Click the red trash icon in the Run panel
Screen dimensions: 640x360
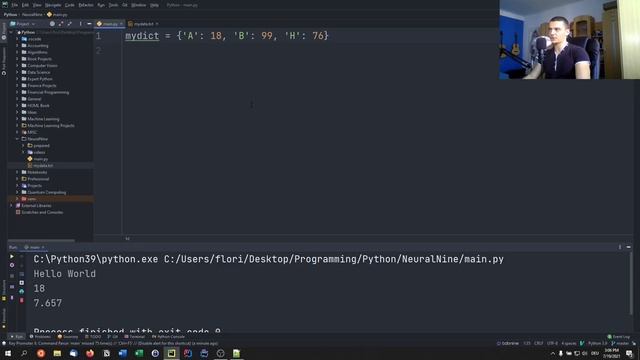(22, 300)
